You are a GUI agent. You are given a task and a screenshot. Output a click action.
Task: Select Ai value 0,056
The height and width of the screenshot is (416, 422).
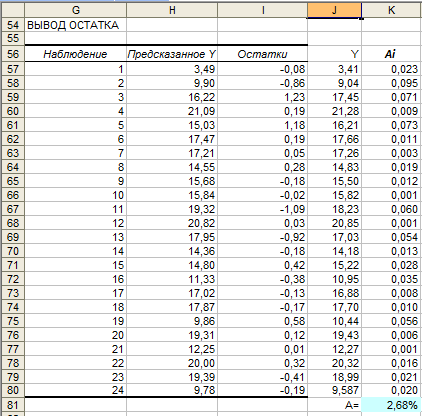(x=392, y=321)
